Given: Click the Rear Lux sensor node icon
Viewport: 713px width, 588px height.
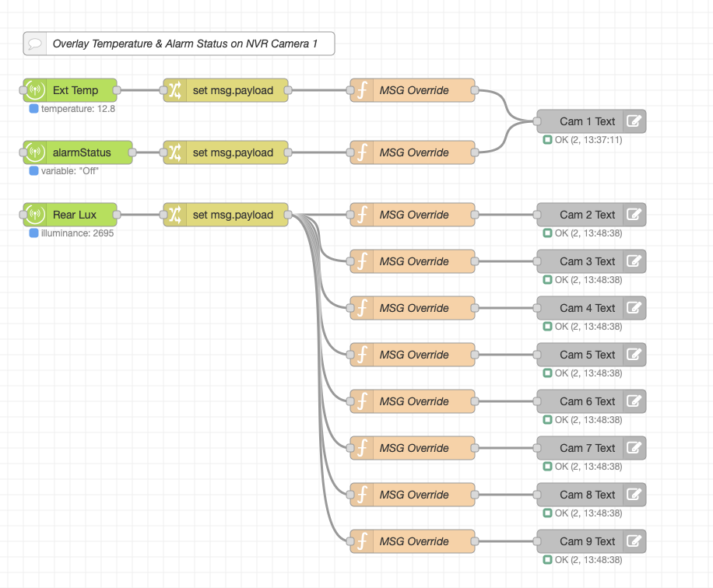Looking at the screenshot, I should pos(36,215).
